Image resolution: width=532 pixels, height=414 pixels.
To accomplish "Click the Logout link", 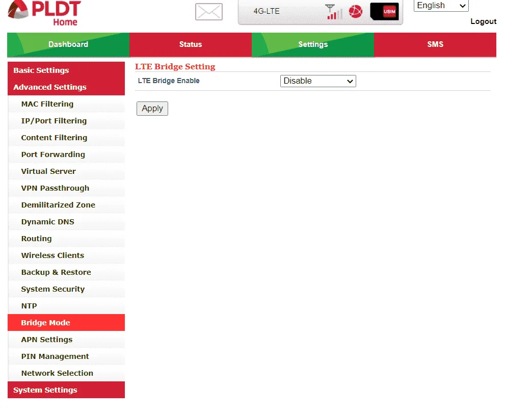I will 484,21.
